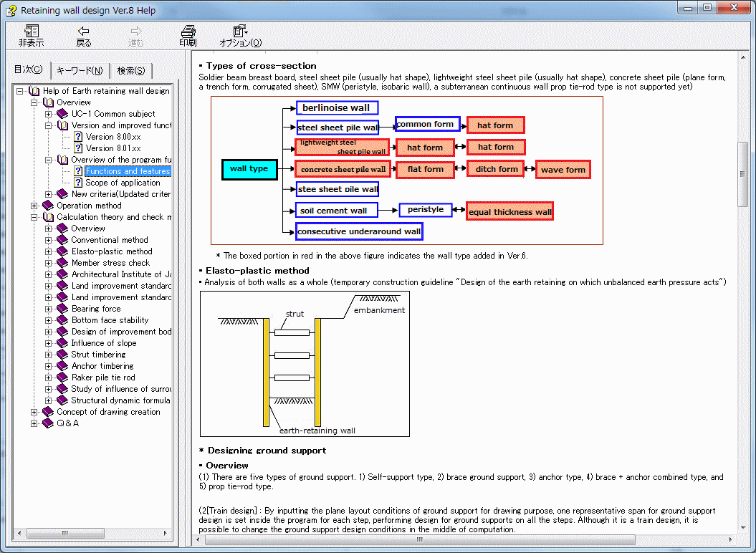Click the book icon beside Raker pile tie rod
The image size is (756, 553).
point(62,378)
